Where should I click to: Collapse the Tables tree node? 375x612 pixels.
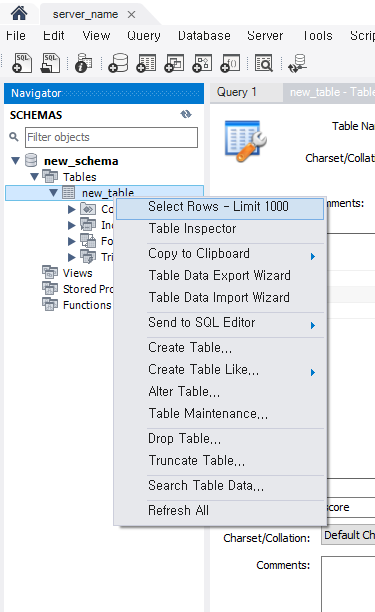(x=34, y=177)
